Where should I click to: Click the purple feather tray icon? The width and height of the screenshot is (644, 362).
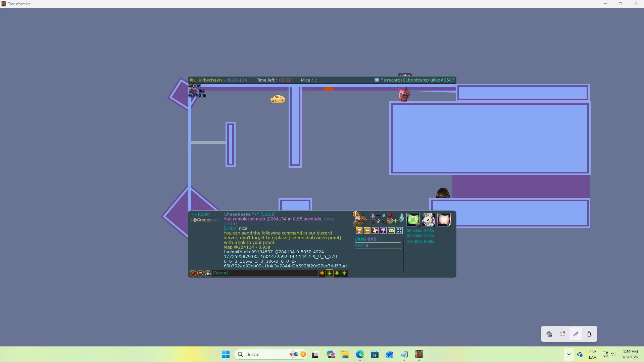click(x=576, y=334)
